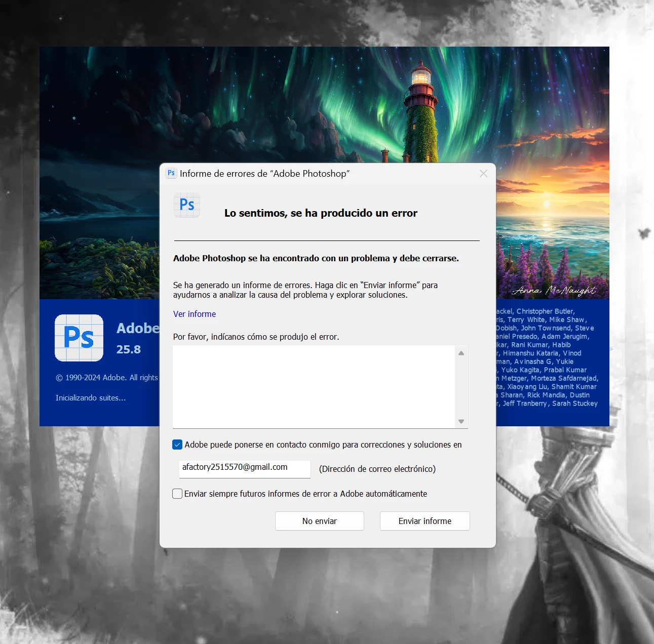Click 'Inicializando suites...' status text on splash
The image size is (654, 644).
click(91, 398)
